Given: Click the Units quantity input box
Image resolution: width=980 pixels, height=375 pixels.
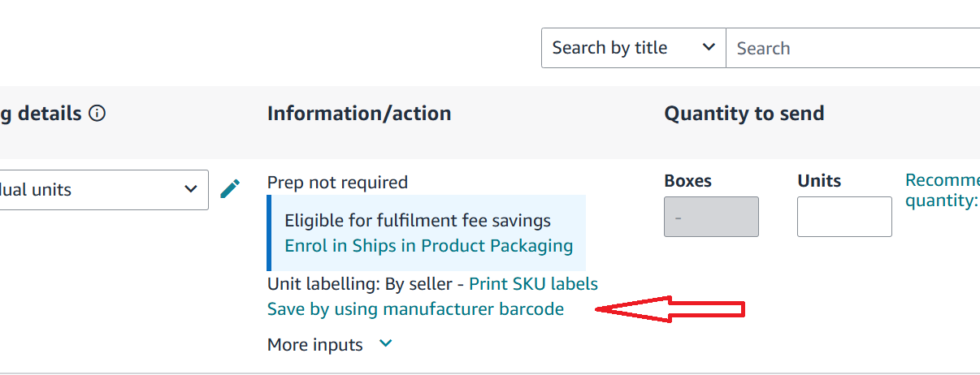Looking at the screenshot, I should coord(844,217).
